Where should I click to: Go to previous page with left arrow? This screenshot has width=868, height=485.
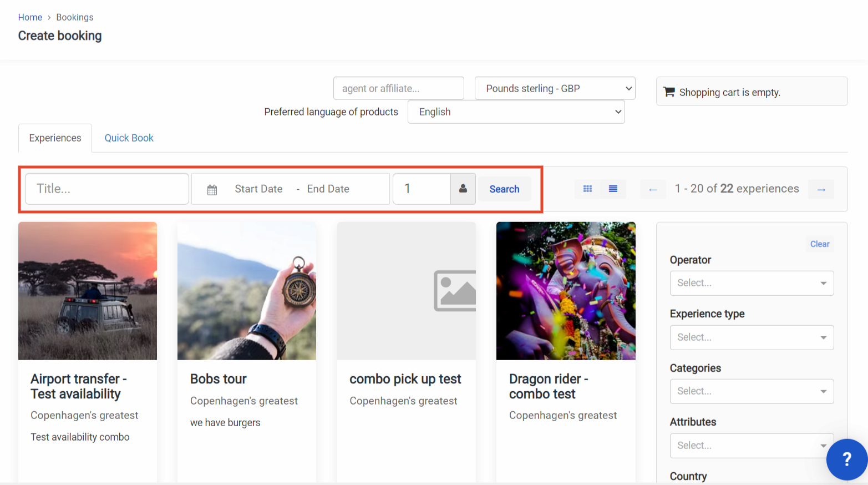point(653,190)
